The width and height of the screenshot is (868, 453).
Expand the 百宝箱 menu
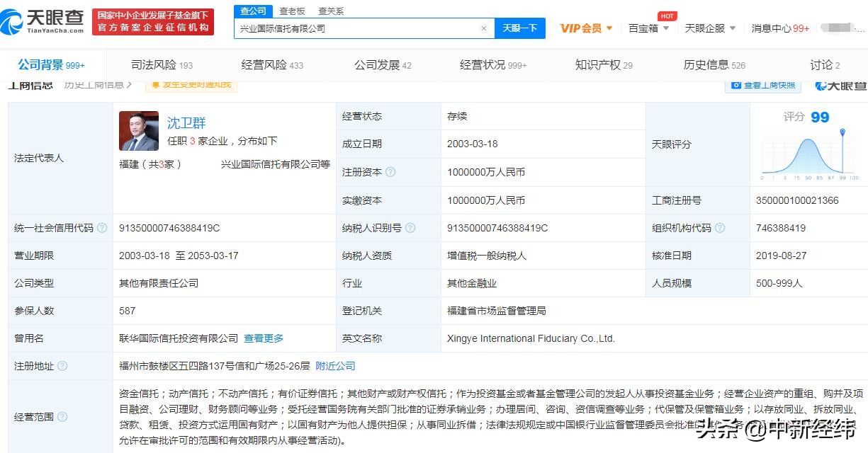point(648,28)
